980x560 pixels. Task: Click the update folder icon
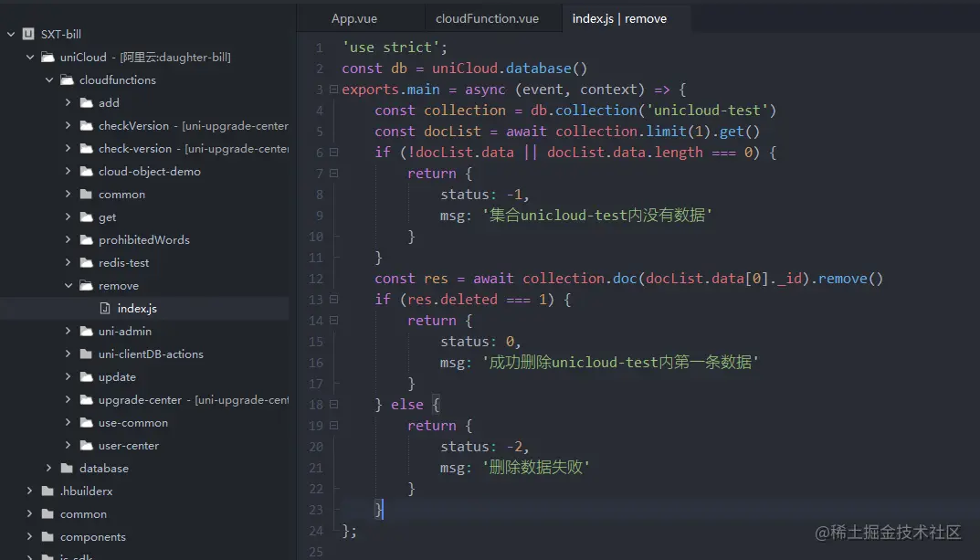pos(86,377)
